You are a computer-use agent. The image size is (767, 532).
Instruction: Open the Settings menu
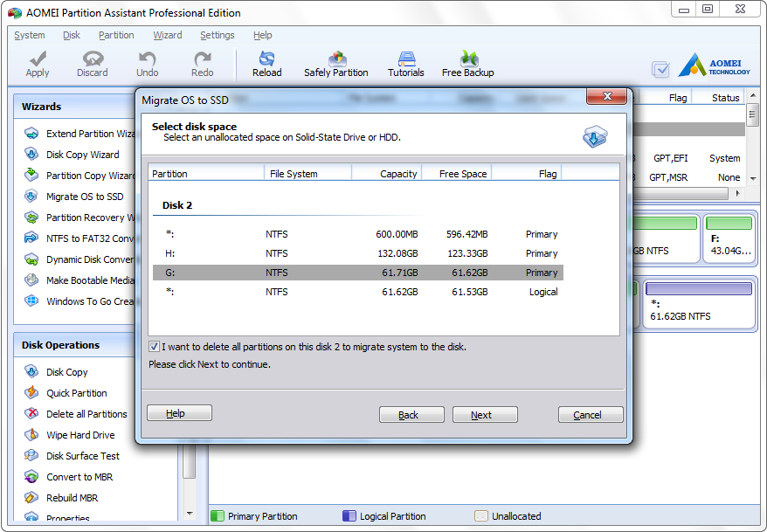218,35
